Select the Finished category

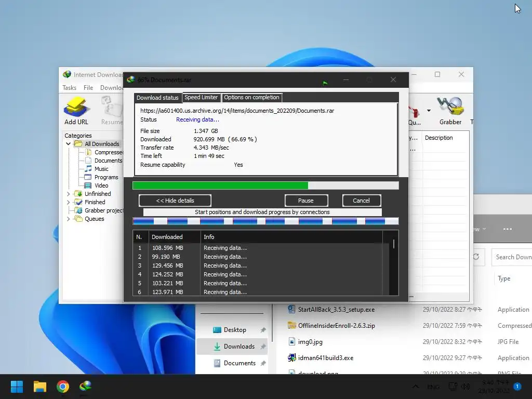tap(95, 202)
